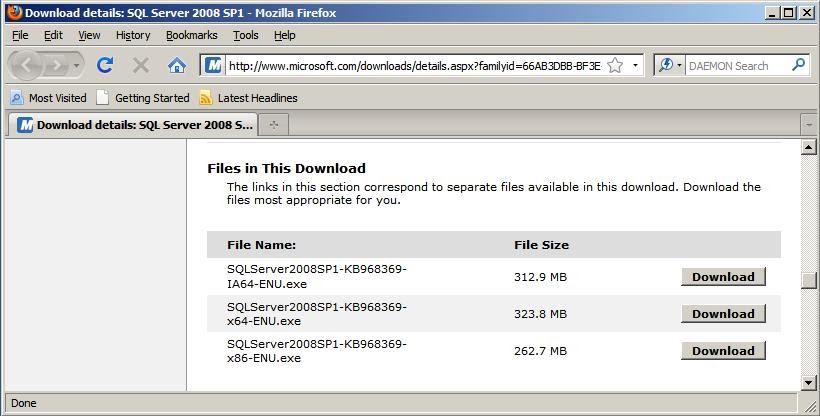Image resolution: width=820 pixels, height=416 pixels.
Task: Stop loading with the X icon
Action: [141, 65]
